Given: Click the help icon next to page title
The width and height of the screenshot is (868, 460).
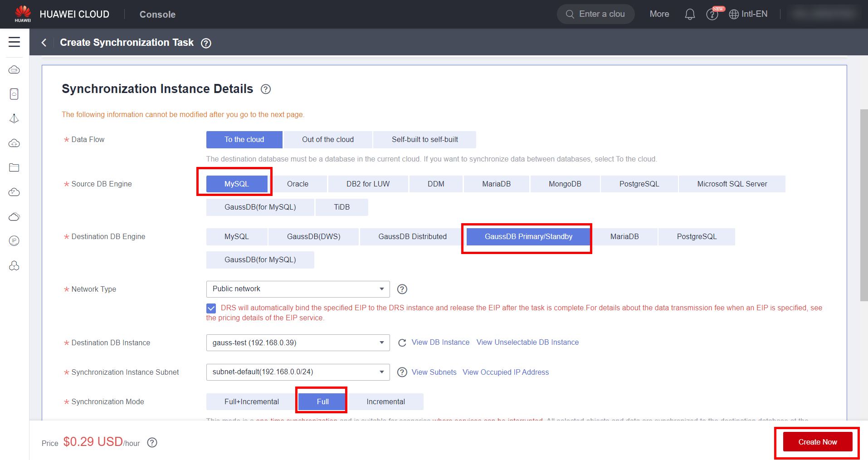Looking at the screenshot, I should (x=206, y=43).
